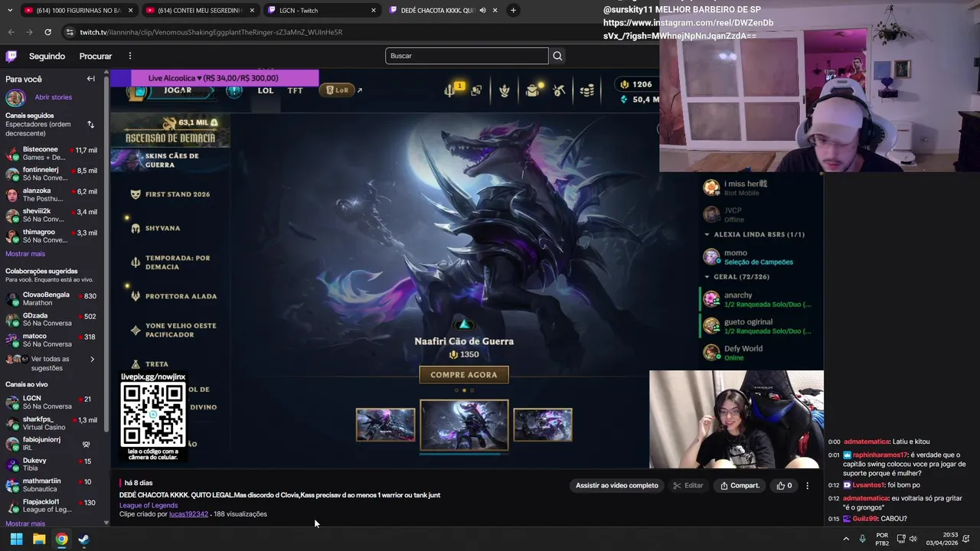
Task: Open new browser tab with plus
Action: tap(513, 10)
